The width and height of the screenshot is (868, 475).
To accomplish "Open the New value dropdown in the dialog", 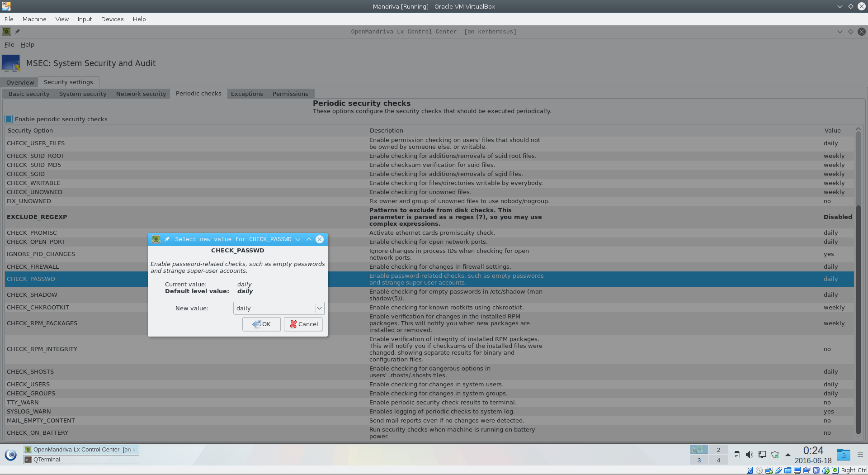I will 279,308.
